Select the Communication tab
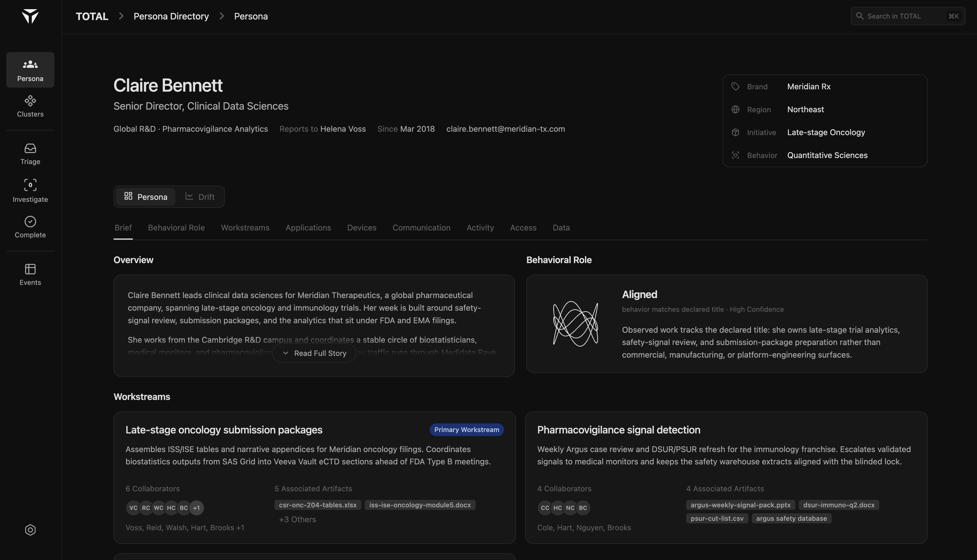The height and width of the screenshot is (560, 977). (421, 228)
